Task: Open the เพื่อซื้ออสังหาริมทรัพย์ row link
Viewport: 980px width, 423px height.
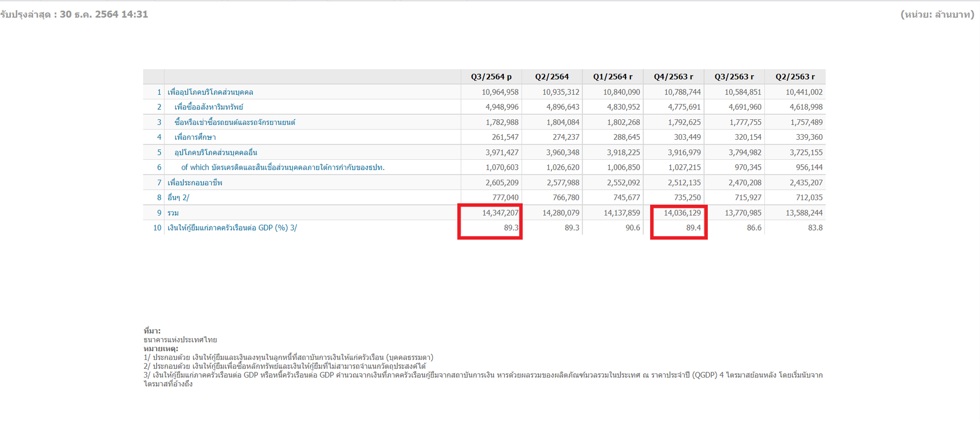Action: (209, 107)
